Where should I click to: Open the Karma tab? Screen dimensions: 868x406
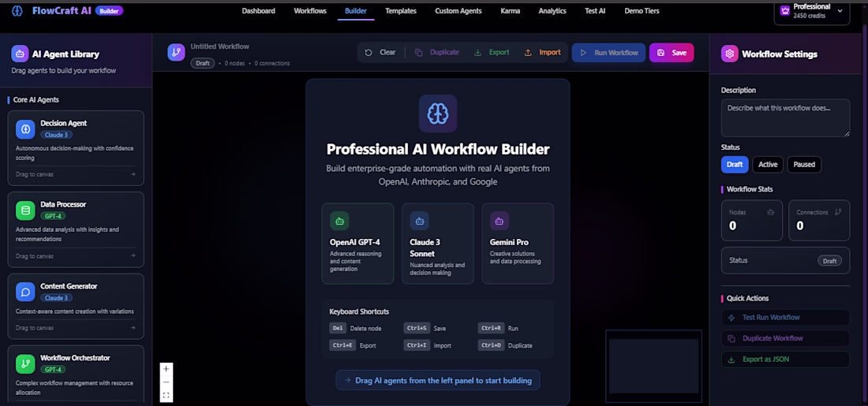coord(511,11)
